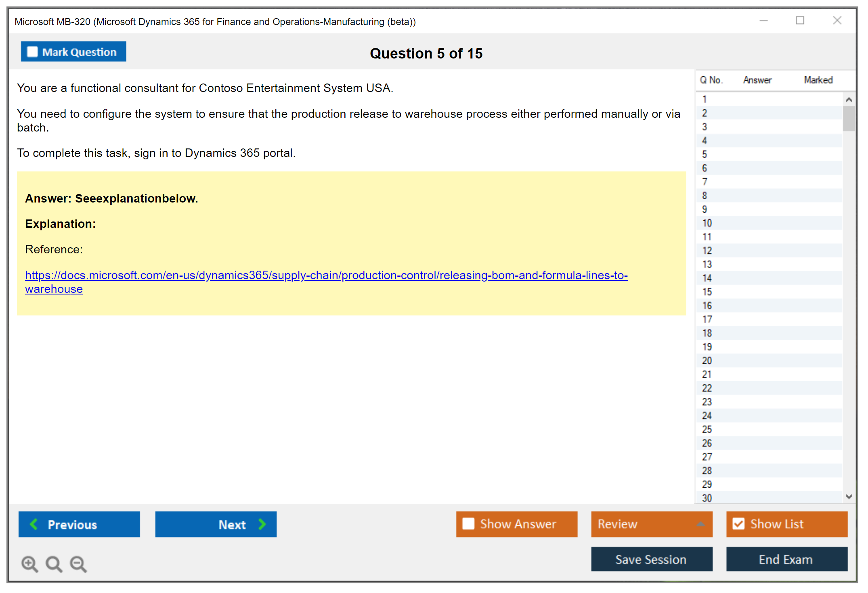Click the Save Session button
This screenshot has height=593, width=868.
[651, 559]
